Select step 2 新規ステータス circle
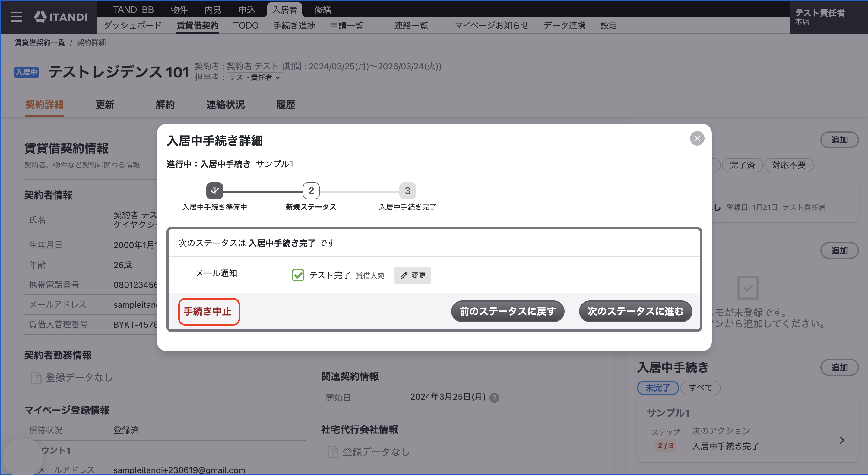The width and height of the screenshot is (868, 475). coord(311,191)
